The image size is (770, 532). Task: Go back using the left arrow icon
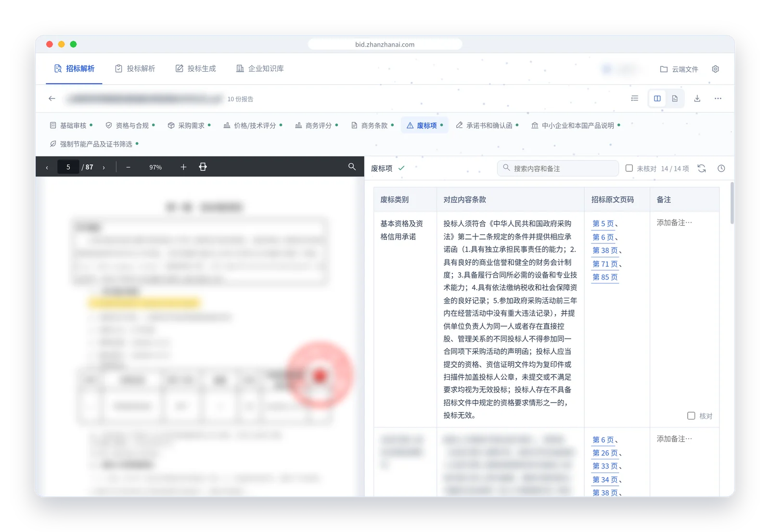[52, 99]
